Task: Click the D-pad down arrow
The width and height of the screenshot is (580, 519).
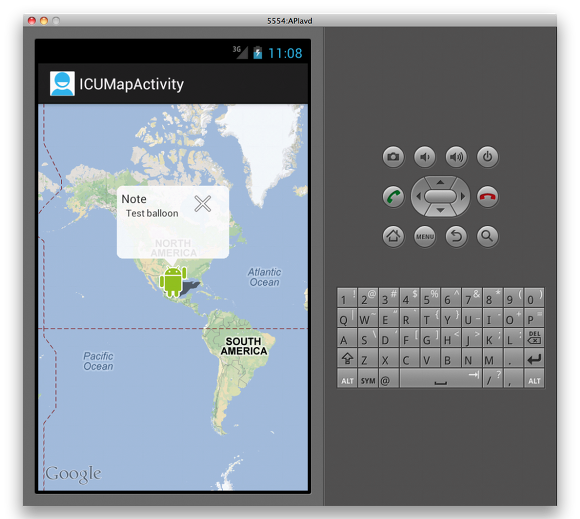Action: pyautogui.click(x=440, y=210)
